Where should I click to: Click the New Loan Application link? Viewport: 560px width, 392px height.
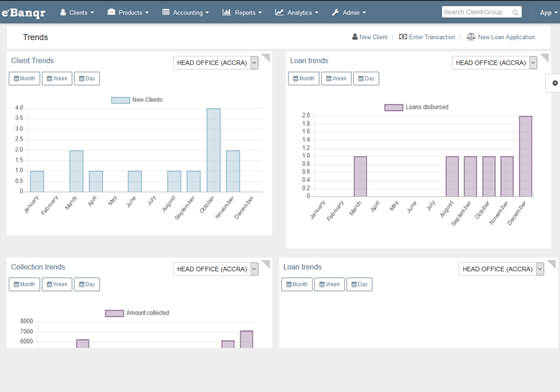[x=506, y=37]
